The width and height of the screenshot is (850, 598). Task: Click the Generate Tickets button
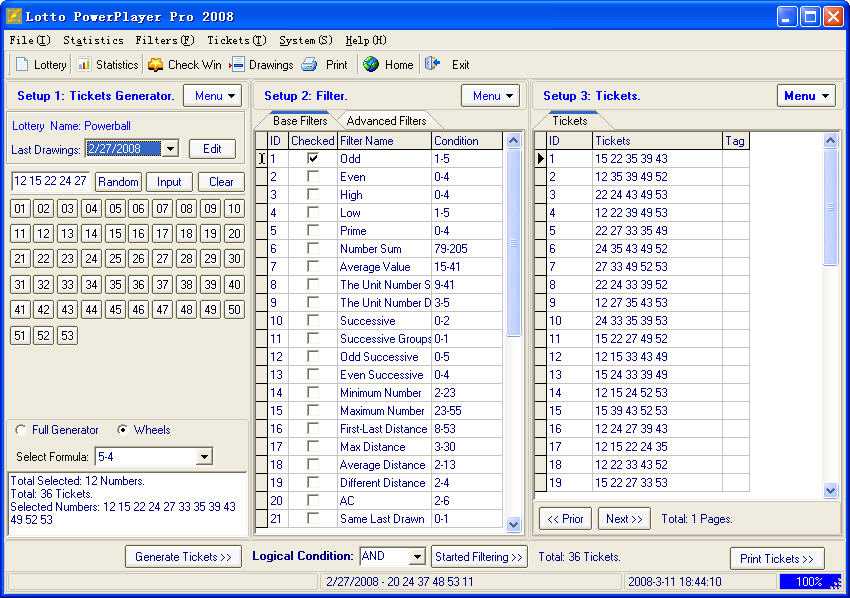click(183, 557)
